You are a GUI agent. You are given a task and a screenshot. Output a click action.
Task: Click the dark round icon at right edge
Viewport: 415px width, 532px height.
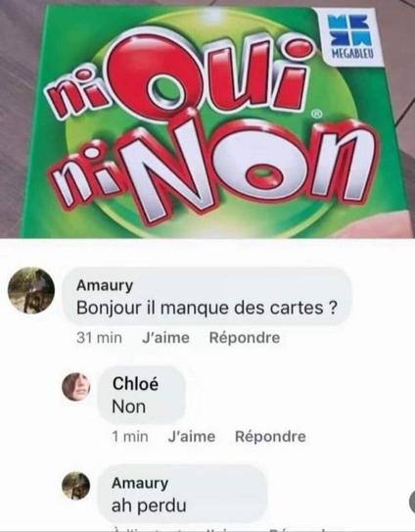pyautogui.click(x=412, y=503)
